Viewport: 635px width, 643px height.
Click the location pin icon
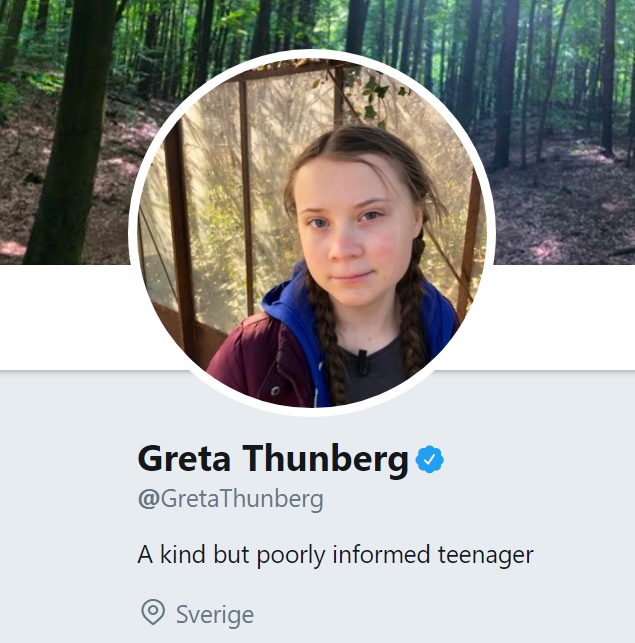[x=152, y=612]
